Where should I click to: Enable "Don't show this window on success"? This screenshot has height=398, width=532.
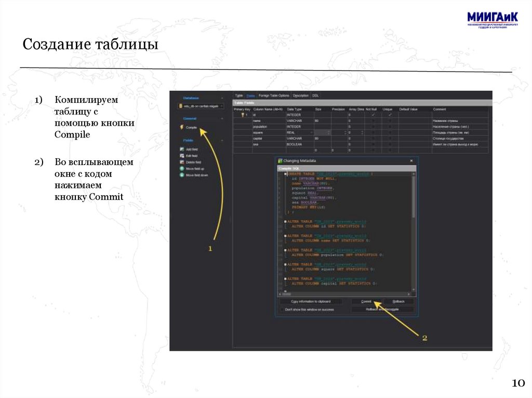[x=283, y=309]
